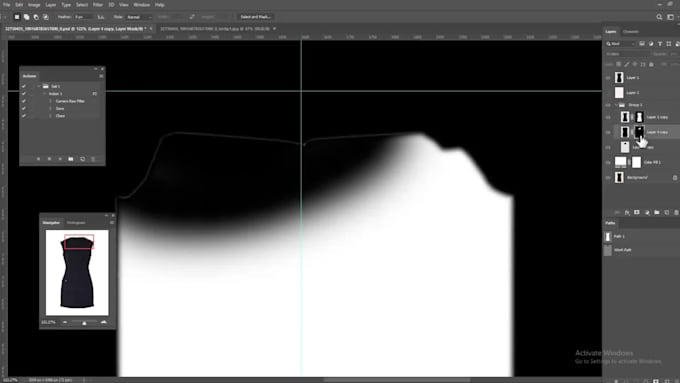Viewport: 680px width, 383px height.
Task: Select Path 1 in Paths panel
Action: coord(641,236)
